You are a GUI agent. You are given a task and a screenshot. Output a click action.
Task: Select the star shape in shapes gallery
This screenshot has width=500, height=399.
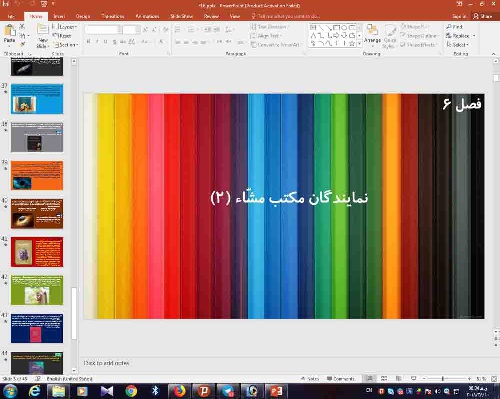[x=351, y=43]
